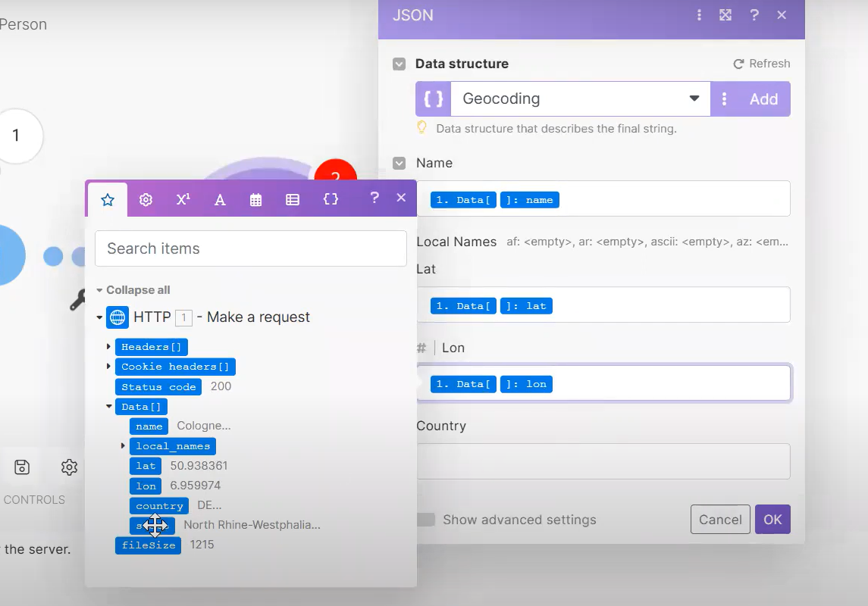Select the Headers[] pill

[x=151, y=347]
